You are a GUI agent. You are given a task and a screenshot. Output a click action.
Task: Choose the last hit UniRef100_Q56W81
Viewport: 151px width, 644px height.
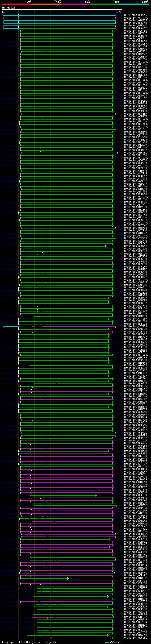coord(135,638)
